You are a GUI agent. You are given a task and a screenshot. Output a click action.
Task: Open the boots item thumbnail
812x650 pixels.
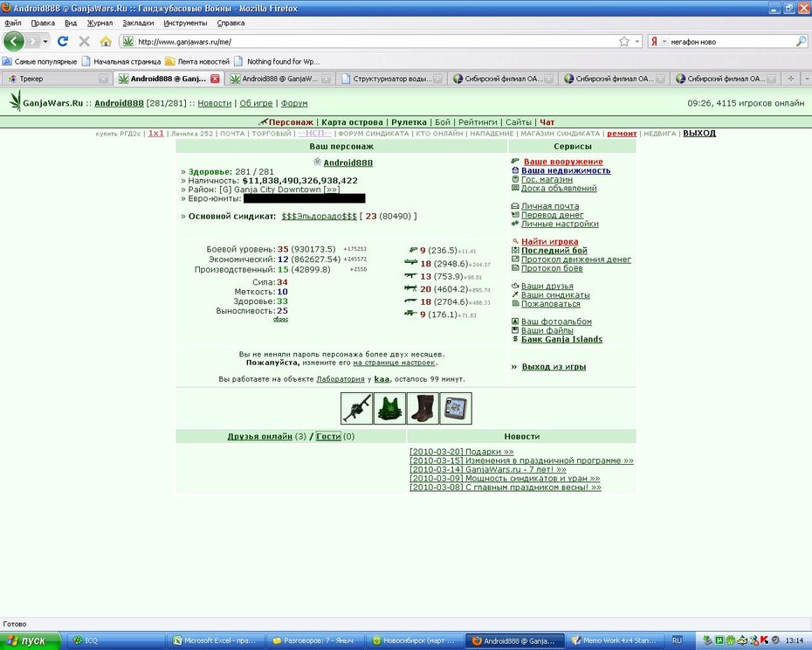click(423, 408)
